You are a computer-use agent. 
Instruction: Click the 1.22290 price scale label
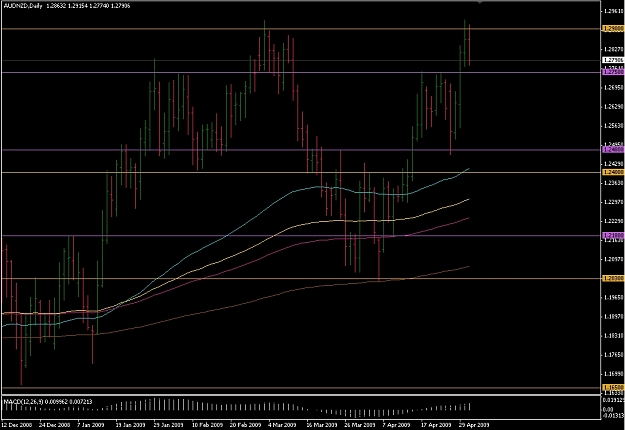coord(614,221)
